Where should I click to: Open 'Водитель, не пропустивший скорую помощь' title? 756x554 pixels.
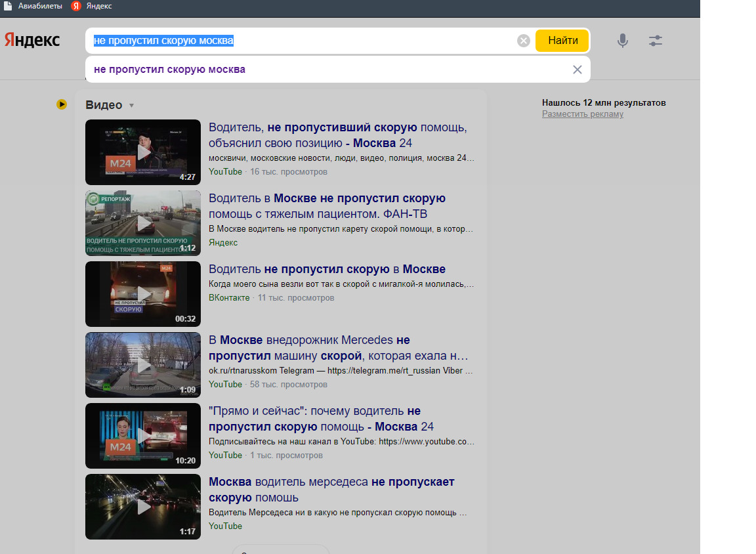337,135
